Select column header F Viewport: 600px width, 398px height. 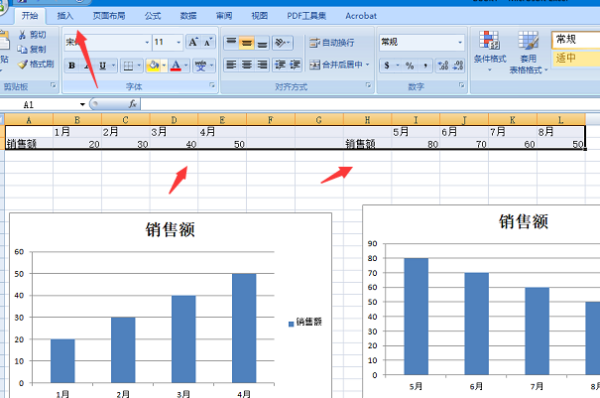(271, 120)
